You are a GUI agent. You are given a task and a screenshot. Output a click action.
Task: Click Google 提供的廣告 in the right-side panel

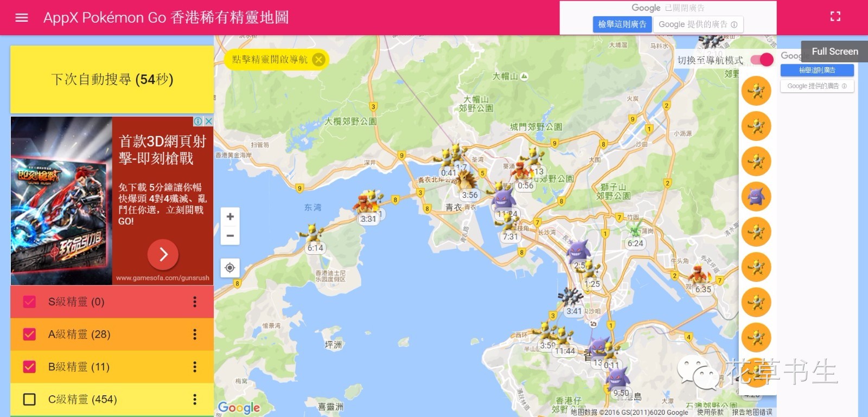point(817,86)
